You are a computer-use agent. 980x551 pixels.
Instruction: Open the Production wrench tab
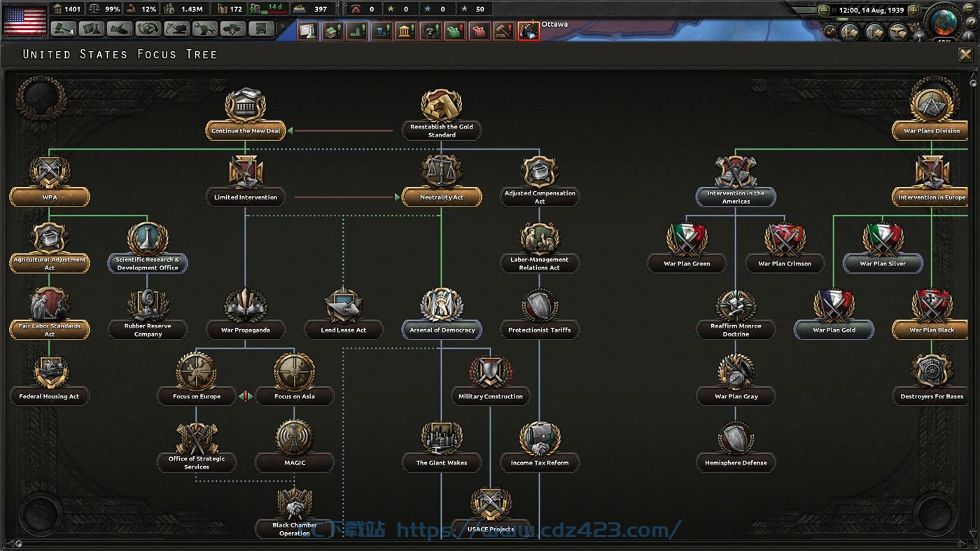click(204, 29)
